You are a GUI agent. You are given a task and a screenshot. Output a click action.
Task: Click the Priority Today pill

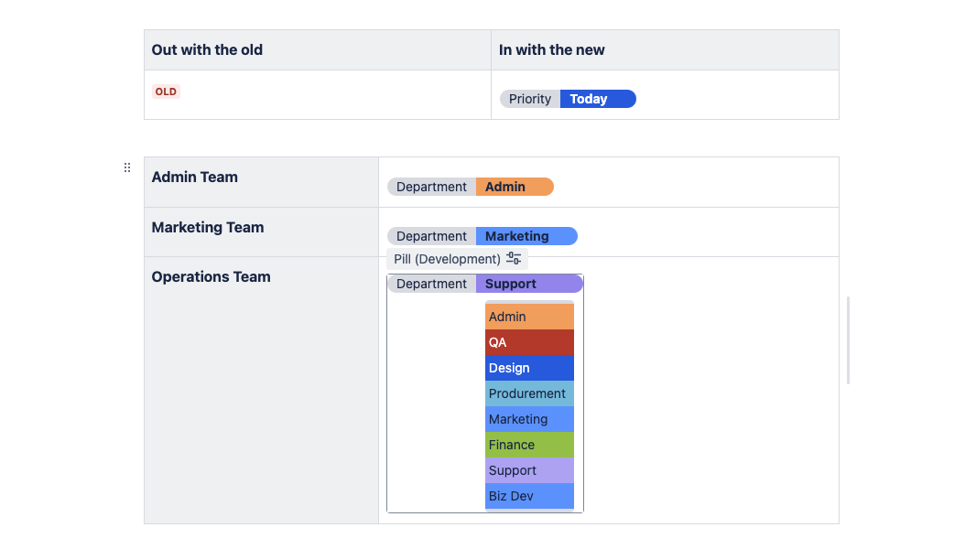click(568, 99)
